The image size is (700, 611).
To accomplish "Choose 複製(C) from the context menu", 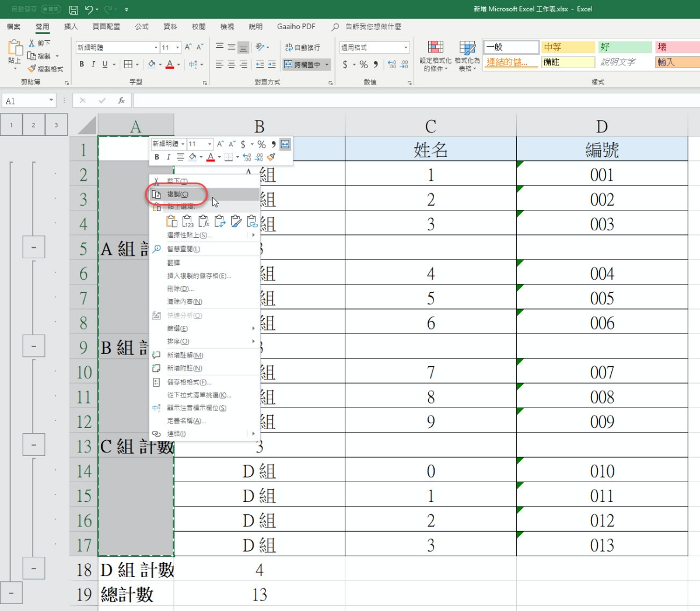I will (x=177, y=194).
